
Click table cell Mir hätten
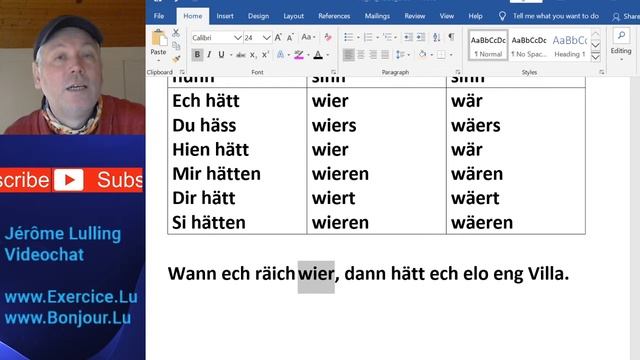216,174
